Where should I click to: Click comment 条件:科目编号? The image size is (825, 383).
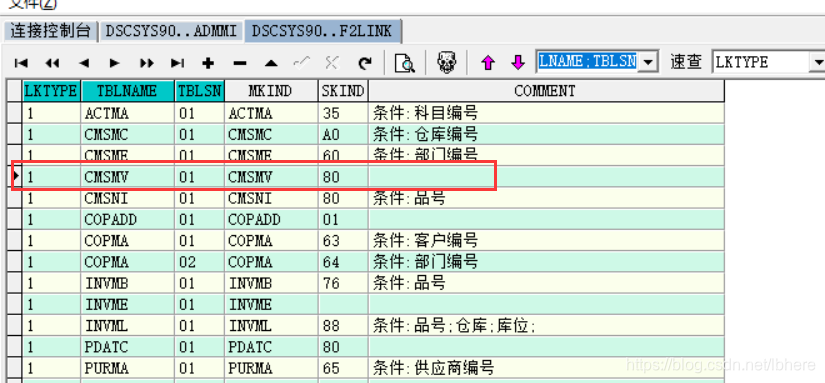pos(425,113)
